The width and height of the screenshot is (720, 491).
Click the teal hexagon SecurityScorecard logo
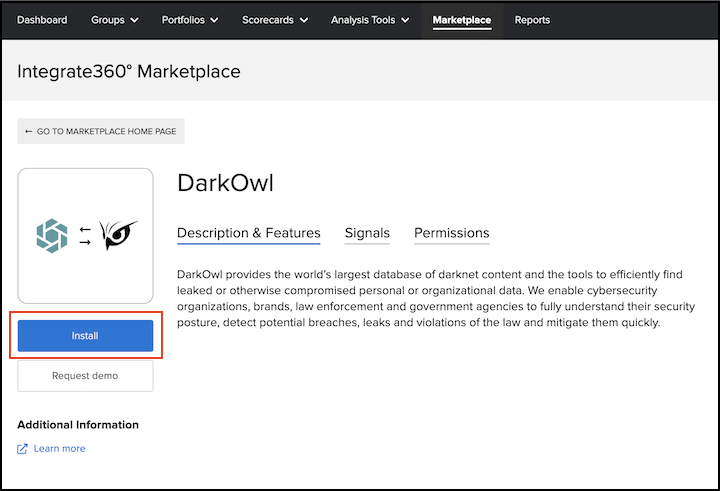(x=52, y=236)
